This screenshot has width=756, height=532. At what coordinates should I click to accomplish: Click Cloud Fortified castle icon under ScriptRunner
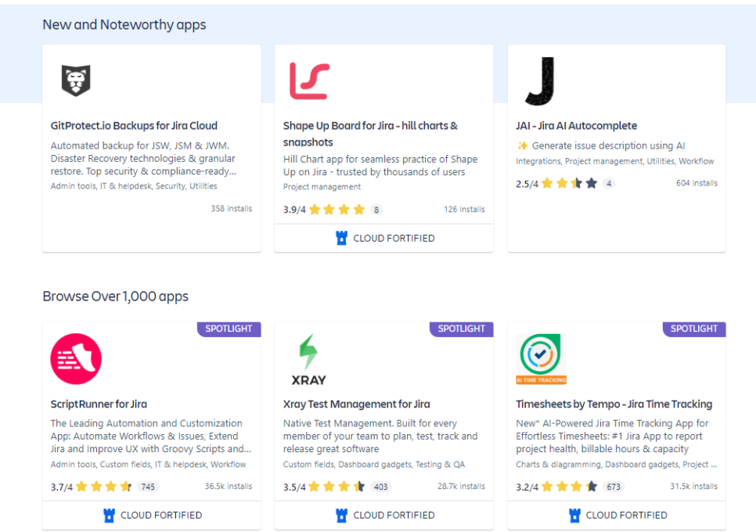[109, 515]
